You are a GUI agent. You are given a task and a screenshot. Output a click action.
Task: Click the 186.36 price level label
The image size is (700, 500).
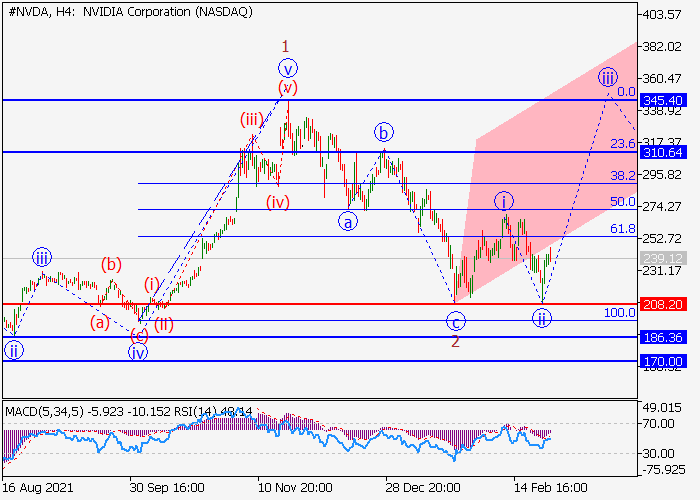[663, 337]
